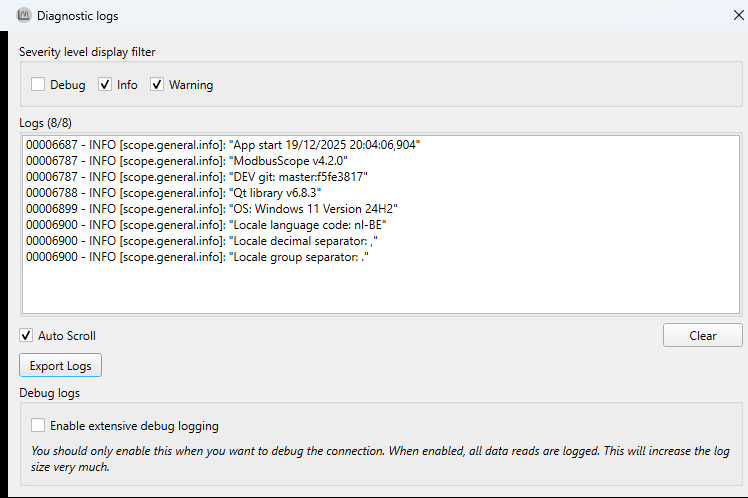Click the ModbusScope app icon in title bar
The image size is (748, 498).
click(x=24, y=15)
